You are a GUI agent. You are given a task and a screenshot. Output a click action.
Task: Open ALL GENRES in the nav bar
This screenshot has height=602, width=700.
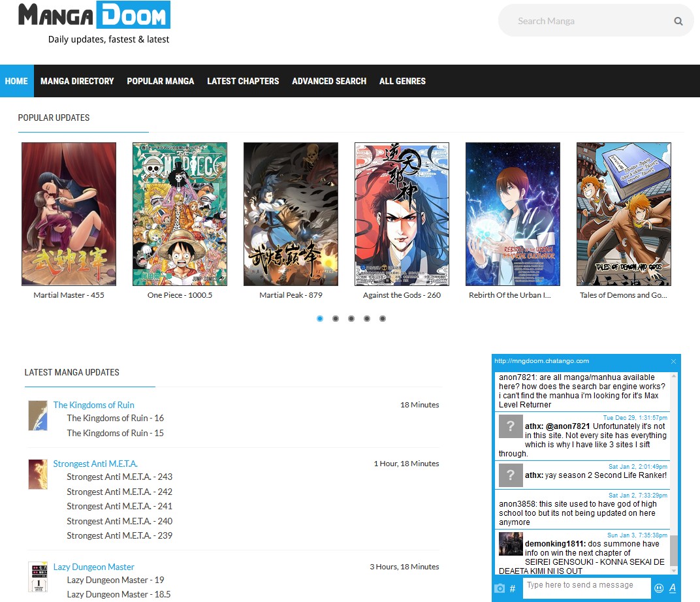[402, 81]
